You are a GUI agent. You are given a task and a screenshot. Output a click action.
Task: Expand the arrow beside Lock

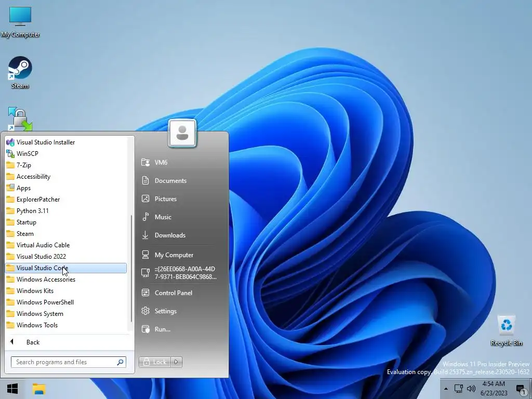[176, 362]
